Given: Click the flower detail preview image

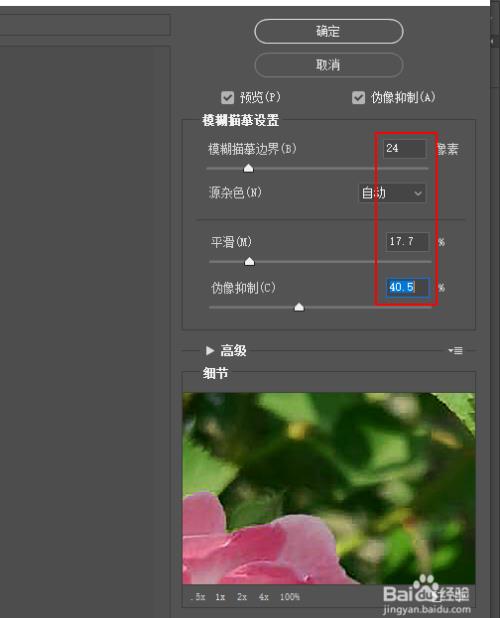Looking at the screenshot, I should click(329, 488).
